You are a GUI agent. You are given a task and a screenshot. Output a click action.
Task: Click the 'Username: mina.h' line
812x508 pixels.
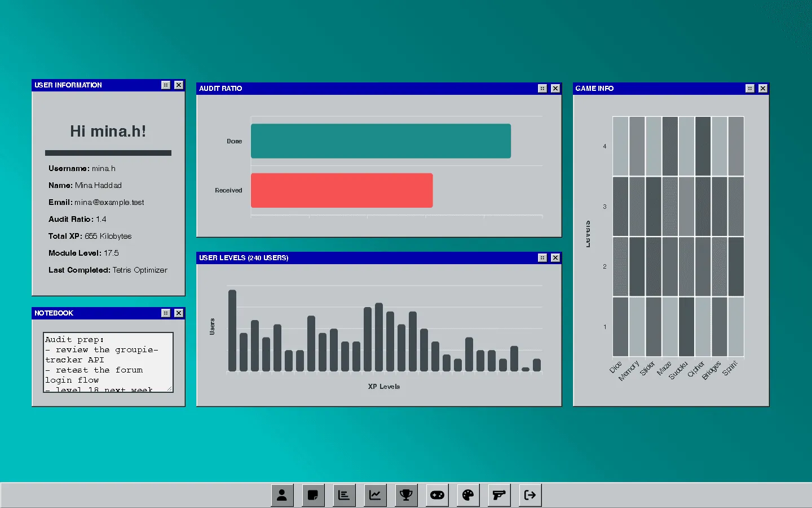[x=82, y=168]
